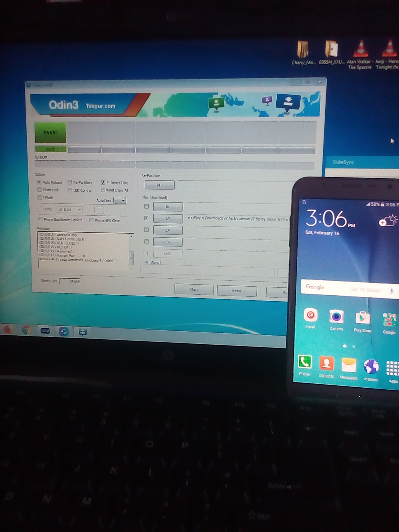Open the Phone dialer app
Viewport: 399px width, 532px height.
(x=305, y=365)
